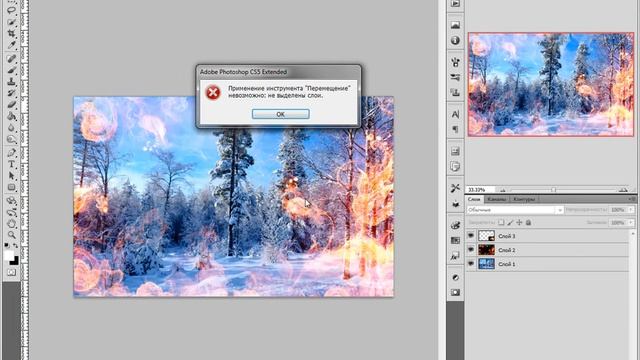Image resolution: width=640 pixels, height=360 pixels.
Task: Select the Crop tool
Action: point(11,33)
